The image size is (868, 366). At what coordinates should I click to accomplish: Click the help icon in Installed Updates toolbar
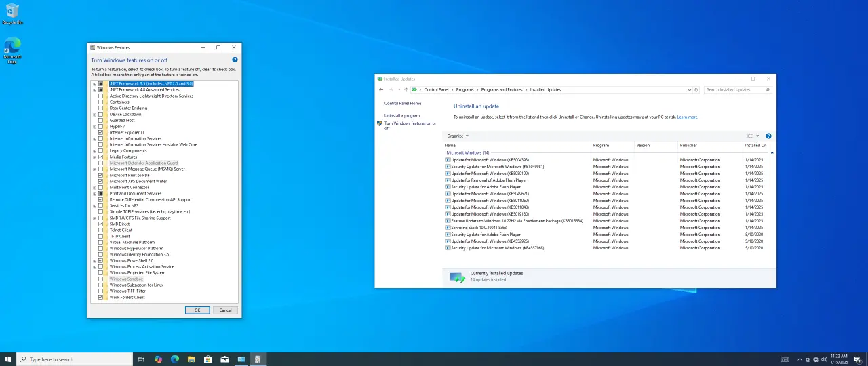coord(768,136)
